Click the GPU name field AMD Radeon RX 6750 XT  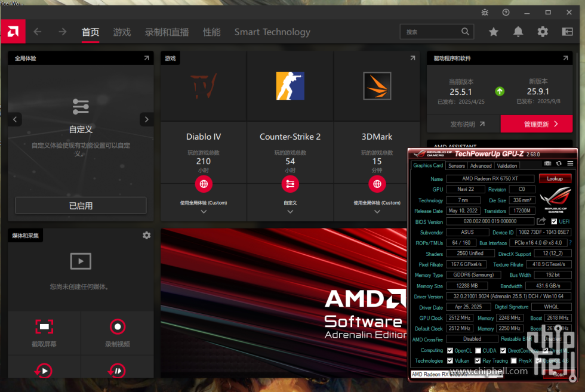pos(490,178)
